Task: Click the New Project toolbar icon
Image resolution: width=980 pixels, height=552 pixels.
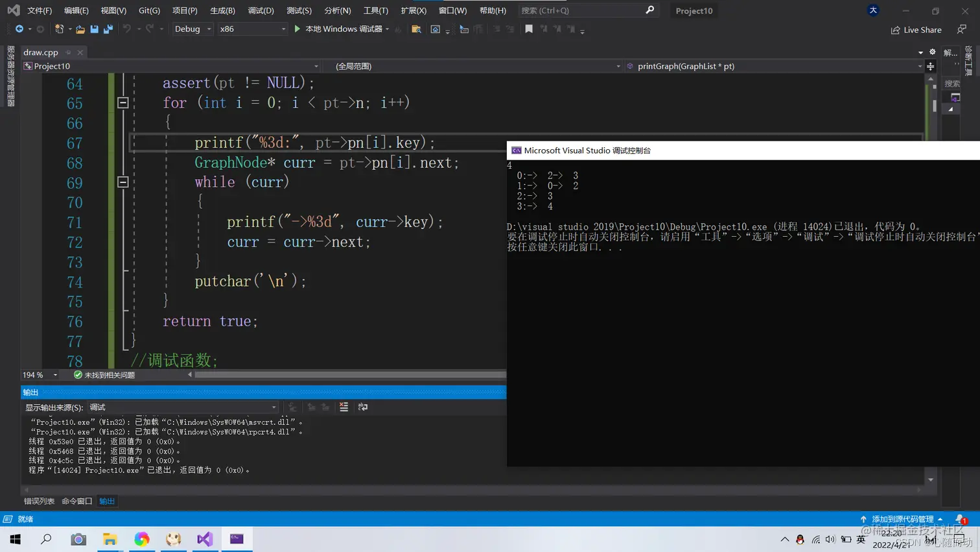Action: (x=60, y=29)
